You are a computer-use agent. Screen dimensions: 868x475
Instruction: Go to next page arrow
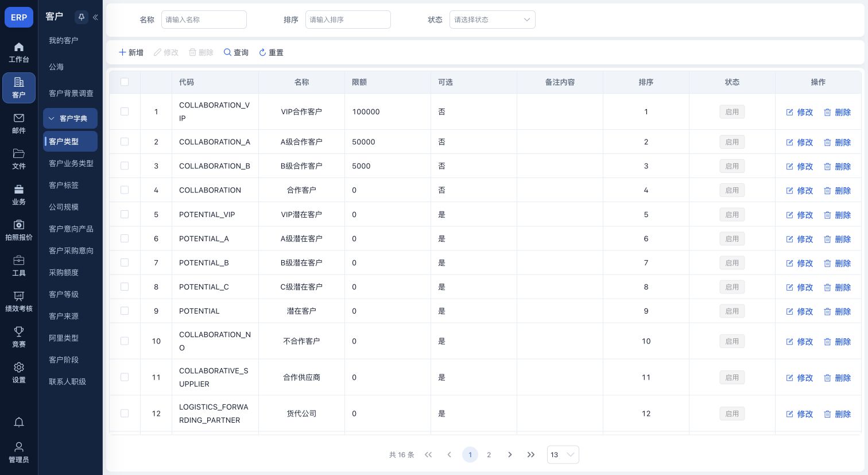coord(510,455)
